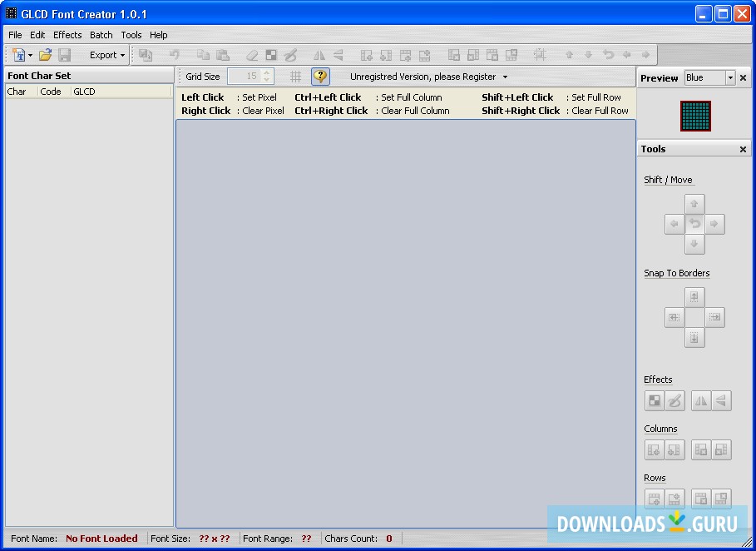Click the vertical mirror icon in the top toolbar
756x551 pixels.
pos(338,55)
